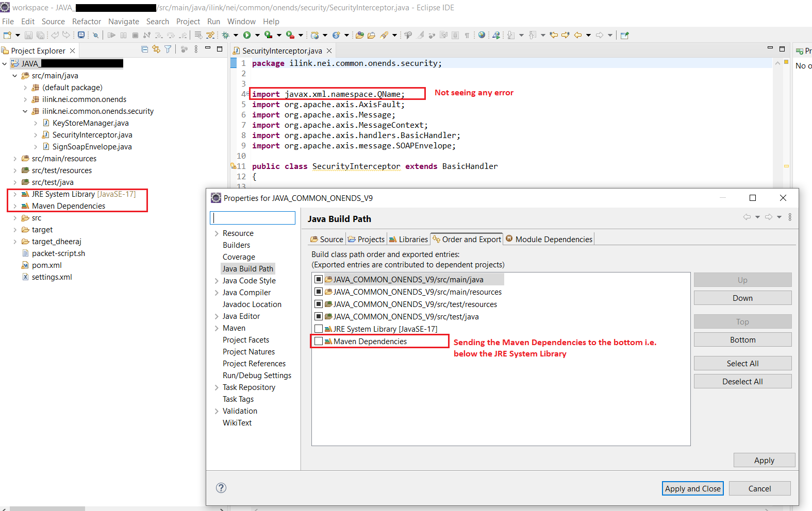Click the Project Explorer filter funnel icon
The height and width of the screenshot is (511, 812).
click(168, 49)
